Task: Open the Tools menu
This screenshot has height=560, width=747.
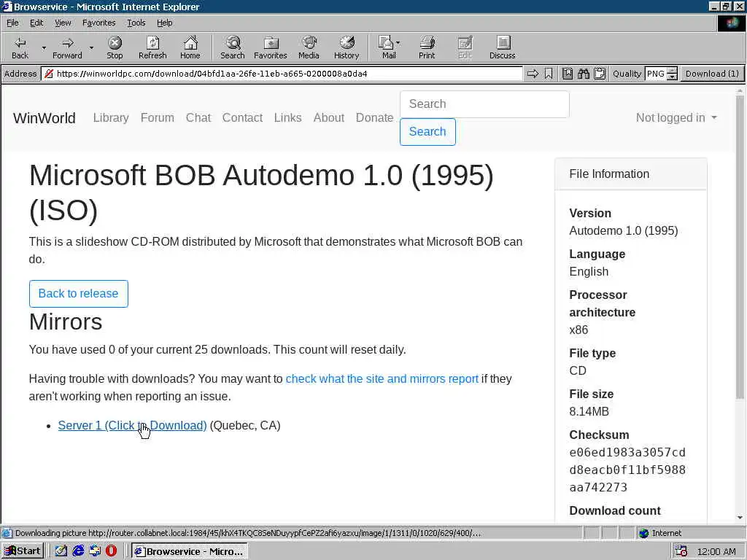Action: (x=136, y=23)
